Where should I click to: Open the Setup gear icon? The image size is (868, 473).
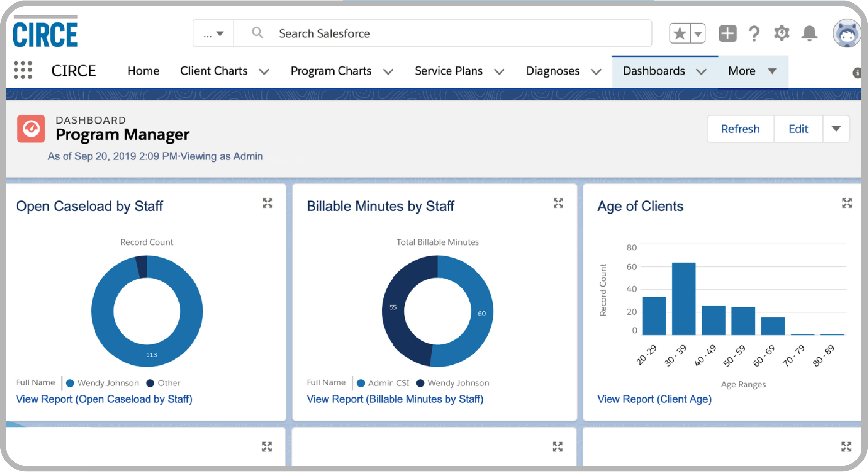point(781,33)
